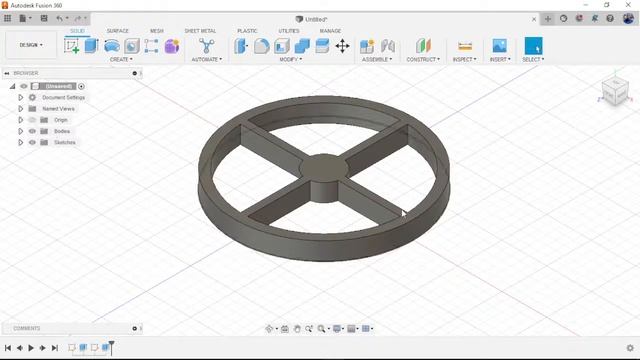Image resolution: width=640 pixels, height=360 pixels.
Task: Open the Offset Plane construct tool
Action: (423, 46)
